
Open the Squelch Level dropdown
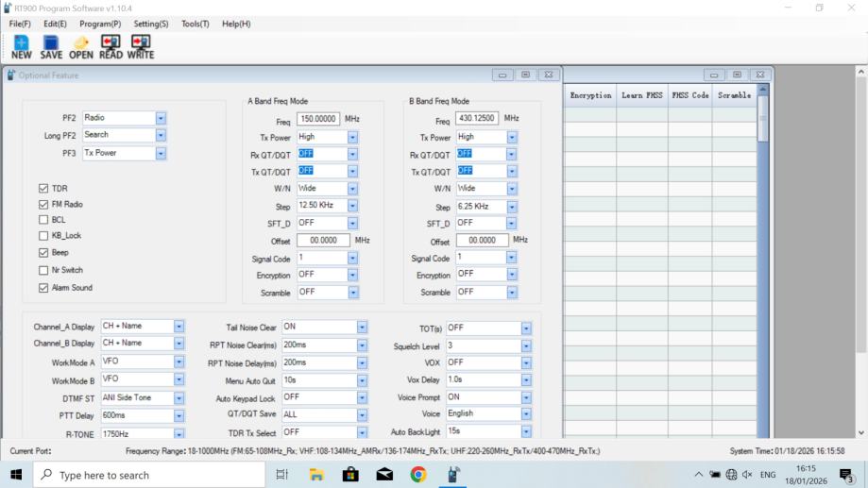pyautogui.click(x=526, y=345)
